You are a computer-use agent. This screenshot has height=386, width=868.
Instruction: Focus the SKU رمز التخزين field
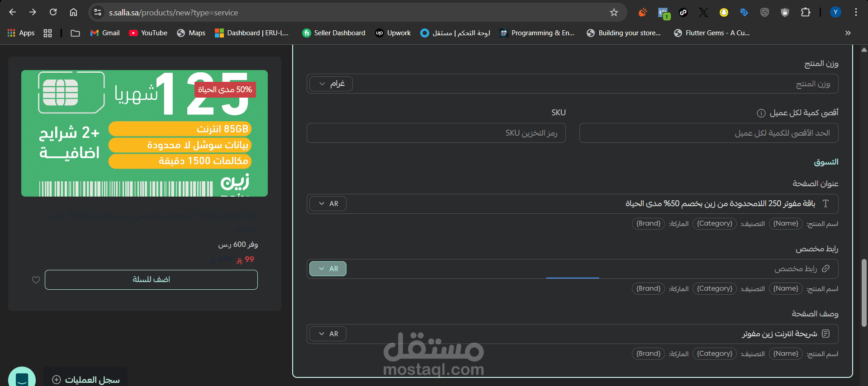436,133
